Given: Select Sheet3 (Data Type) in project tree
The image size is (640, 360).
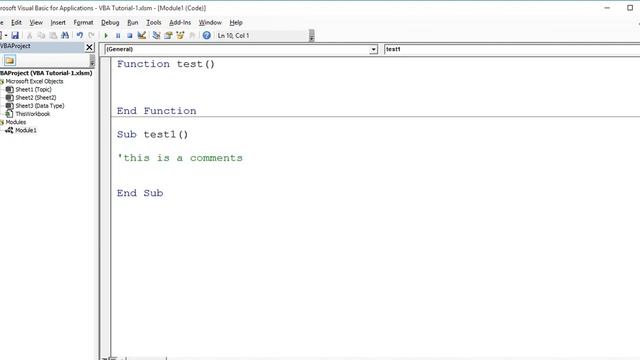Looking at the screenshot, I should coord(40,106).
